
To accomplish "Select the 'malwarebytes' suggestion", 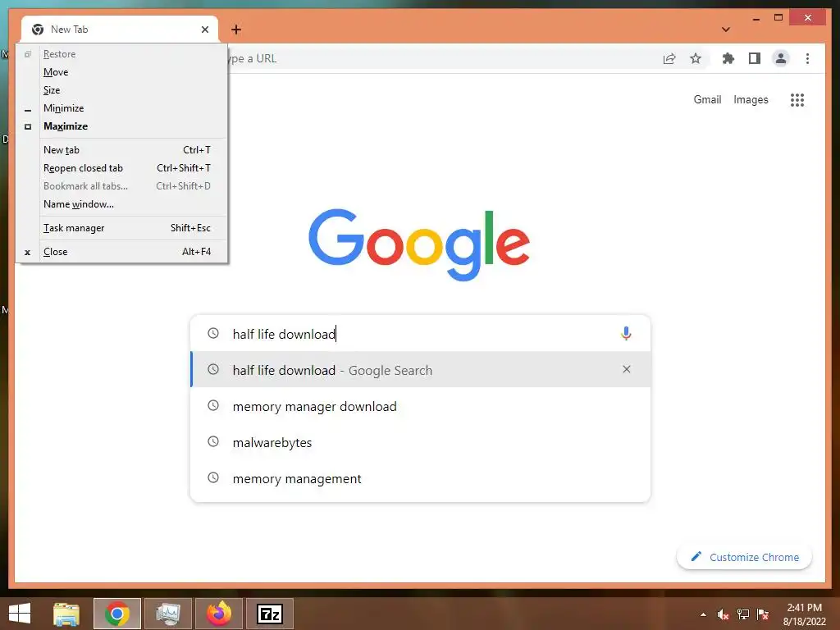I will pyautogui.click(x=421, y=442).
